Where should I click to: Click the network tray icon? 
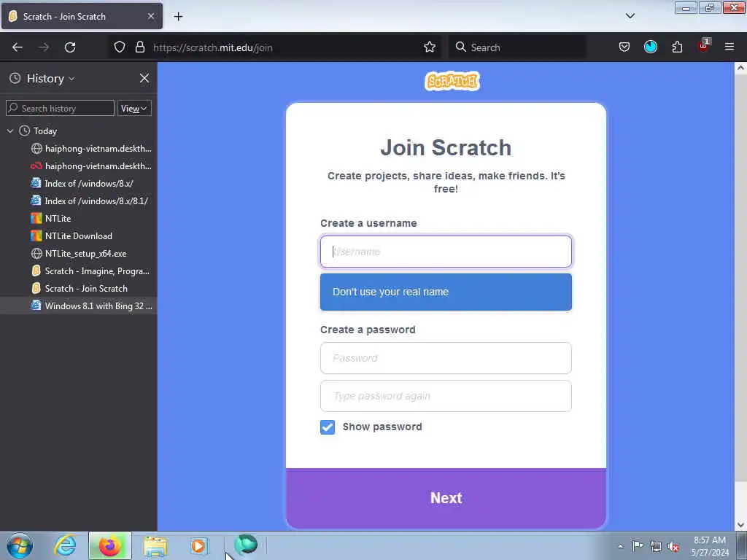pos(656,546)
